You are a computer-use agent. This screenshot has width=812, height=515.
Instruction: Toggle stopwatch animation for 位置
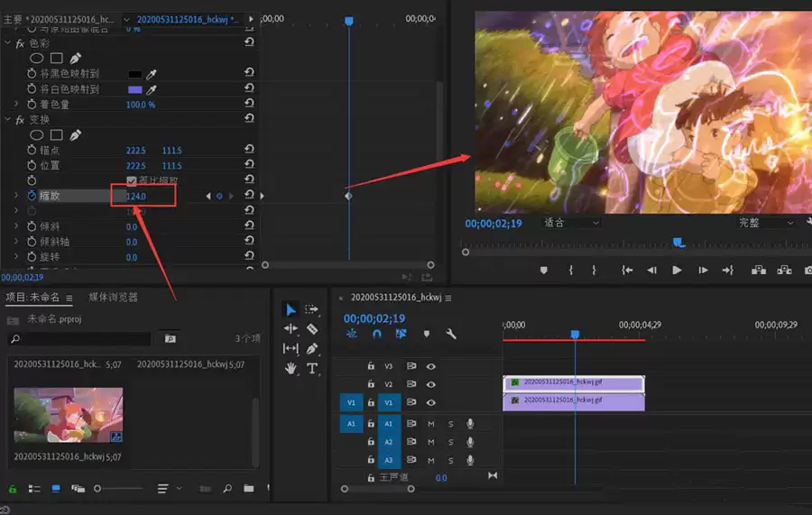pos(32,166)
